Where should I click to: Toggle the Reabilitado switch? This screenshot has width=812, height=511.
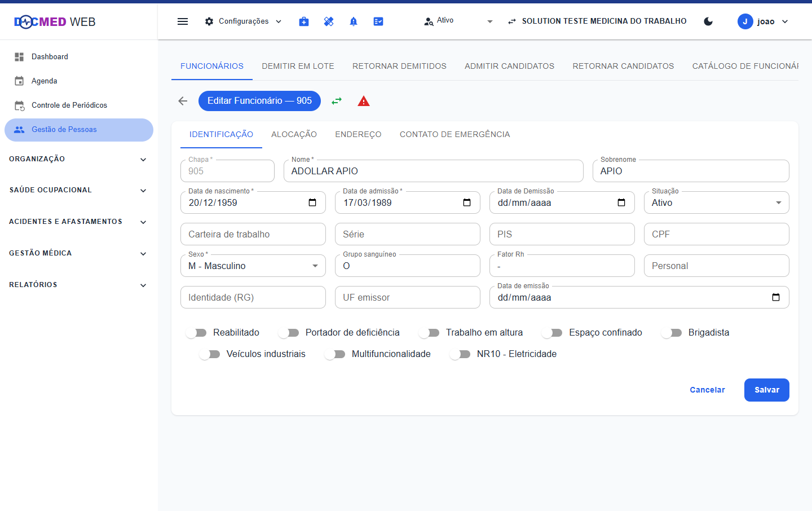pos(196,333)
